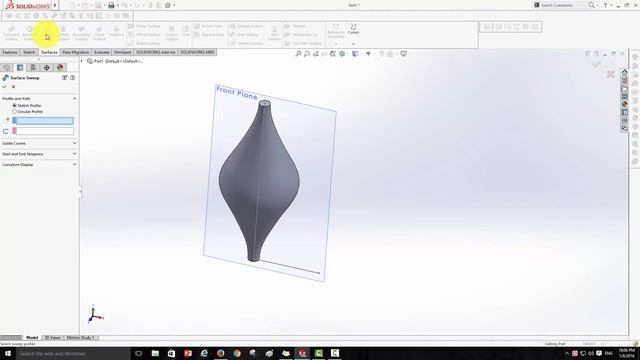
Task: Open the PropertyManager tab icon
Action: pyautogui.click(x=20, y=68)
